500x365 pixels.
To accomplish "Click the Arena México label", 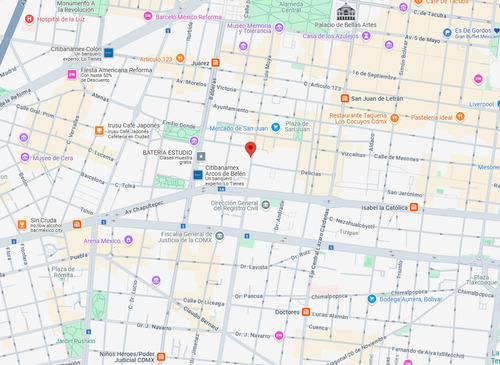I will (x=102, y=241).
